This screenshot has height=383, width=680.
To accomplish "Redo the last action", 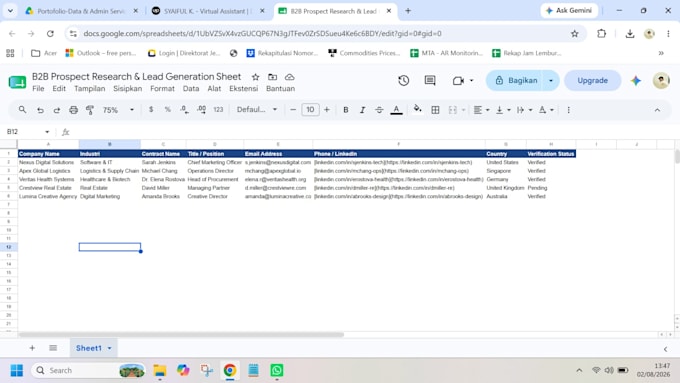I will 56,110.
